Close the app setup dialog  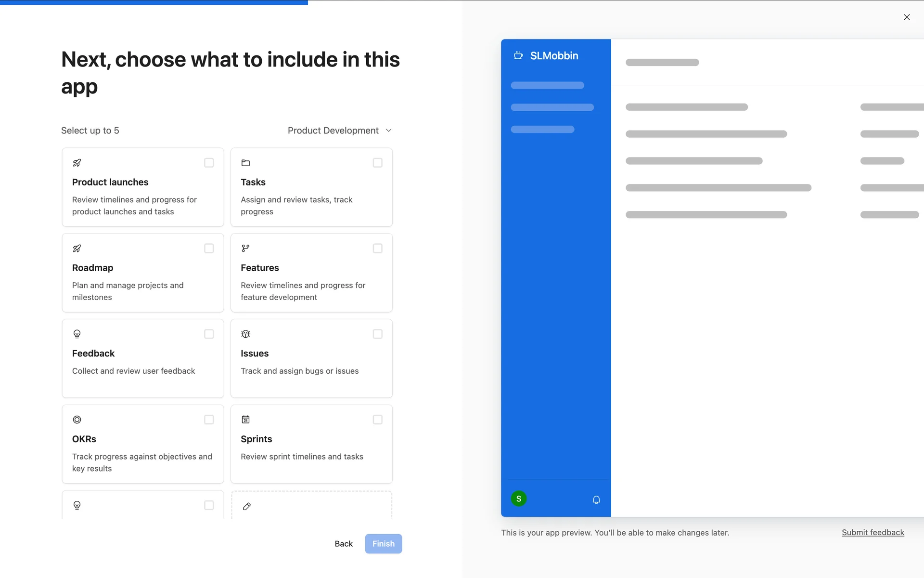coord(907,17)
